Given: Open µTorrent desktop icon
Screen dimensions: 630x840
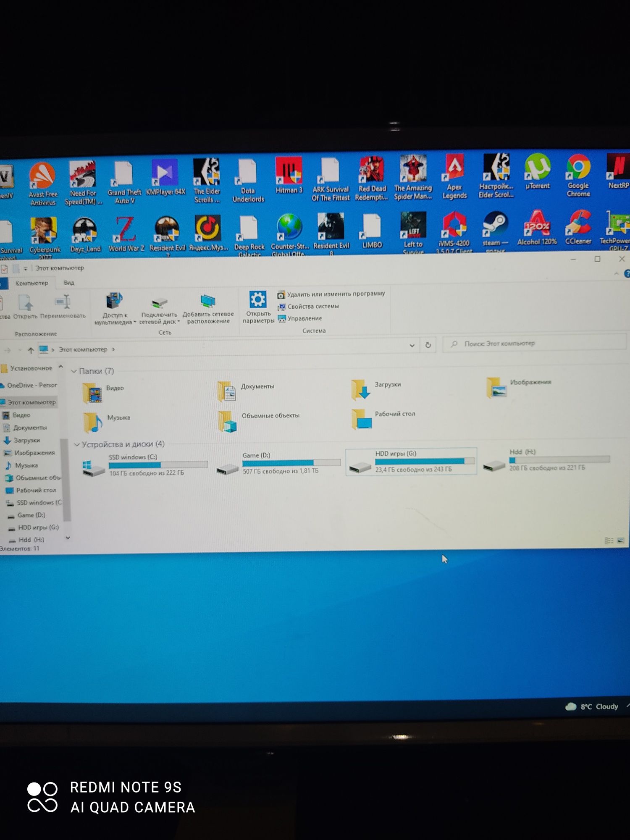Looking at the screenshot, I should click(537, 171).
